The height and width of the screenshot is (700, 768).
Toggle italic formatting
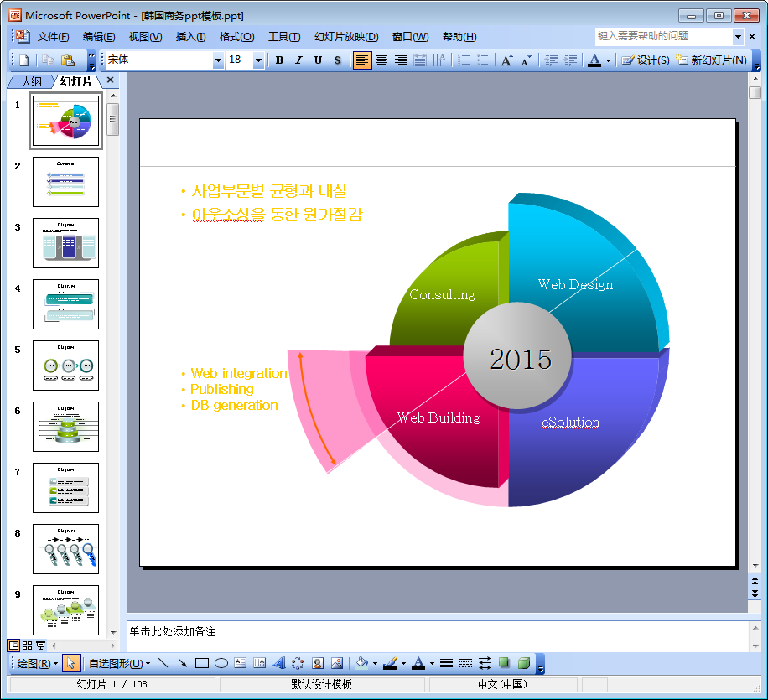tap(298, 60)
